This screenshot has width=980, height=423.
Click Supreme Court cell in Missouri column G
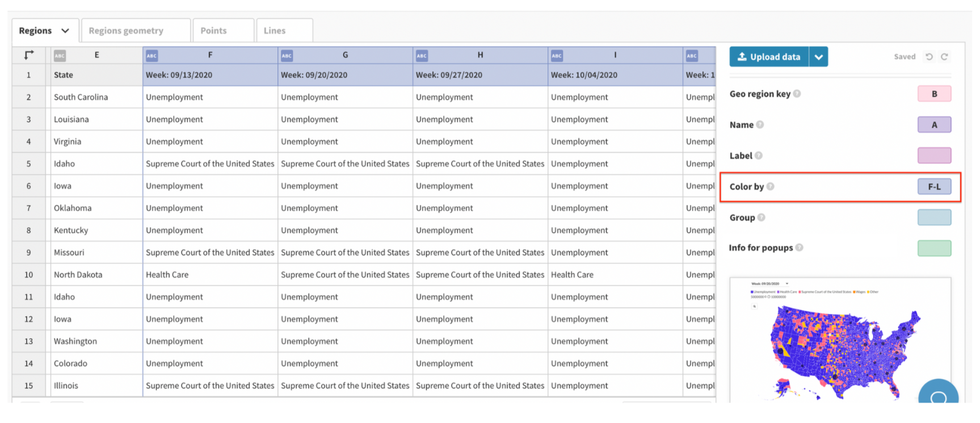(346, 252)
